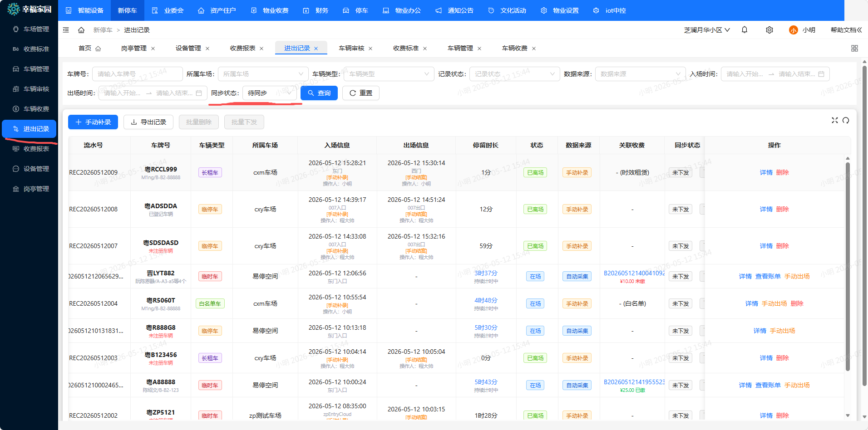Image resolution: width=868 pixels, height=430 pixels.
Task: Open 财务 top menu
Action: point(316,10)
